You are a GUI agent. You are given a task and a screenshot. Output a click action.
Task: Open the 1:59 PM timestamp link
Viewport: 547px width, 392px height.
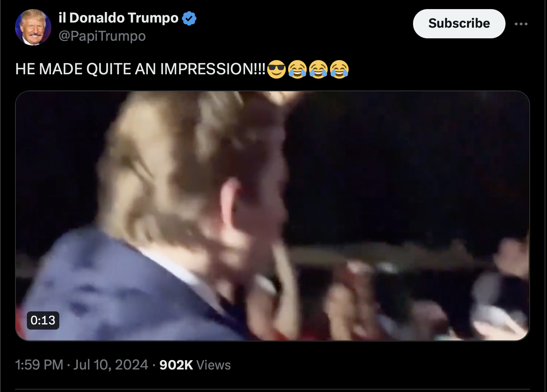pyautogui.click(x=39, y=365)
